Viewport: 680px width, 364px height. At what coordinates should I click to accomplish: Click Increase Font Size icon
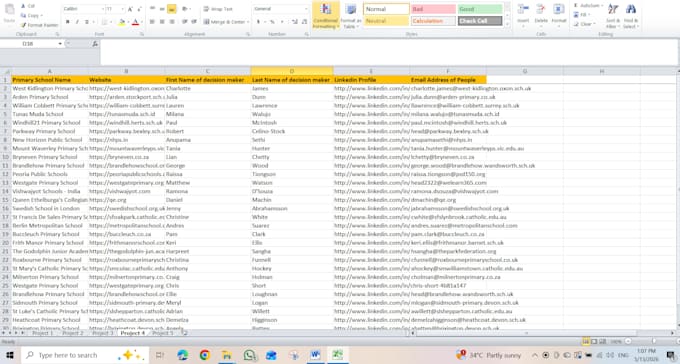(x=130, y=9)
